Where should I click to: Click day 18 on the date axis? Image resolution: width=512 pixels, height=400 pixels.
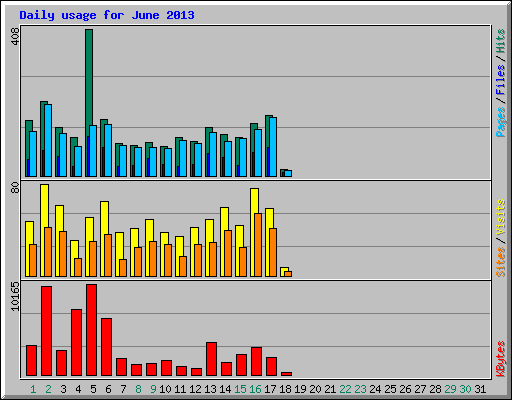[x=285, y=389]
